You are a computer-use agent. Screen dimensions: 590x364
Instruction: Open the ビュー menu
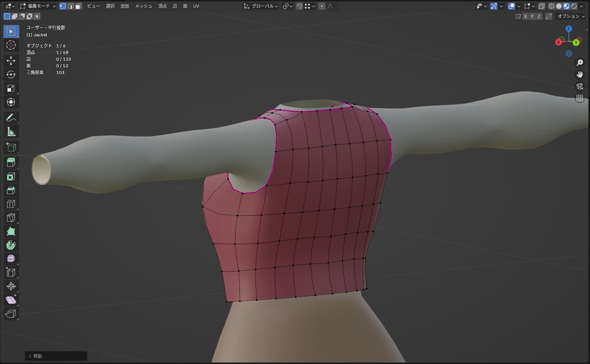[93, 6]
